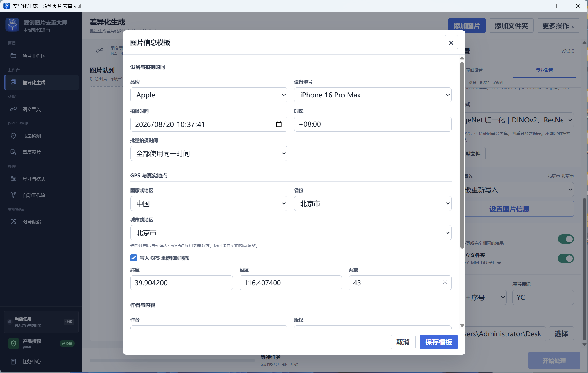Expand the DINOv2、ResNet normalization dropdown

pyautogui.click(x=519, y=120)
